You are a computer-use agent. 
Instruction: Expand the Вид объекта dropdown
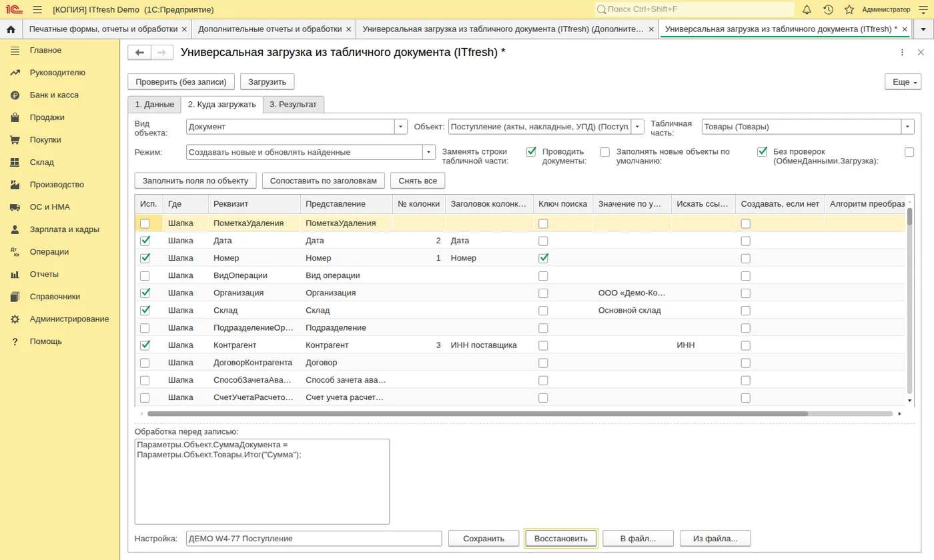point(401,127)
